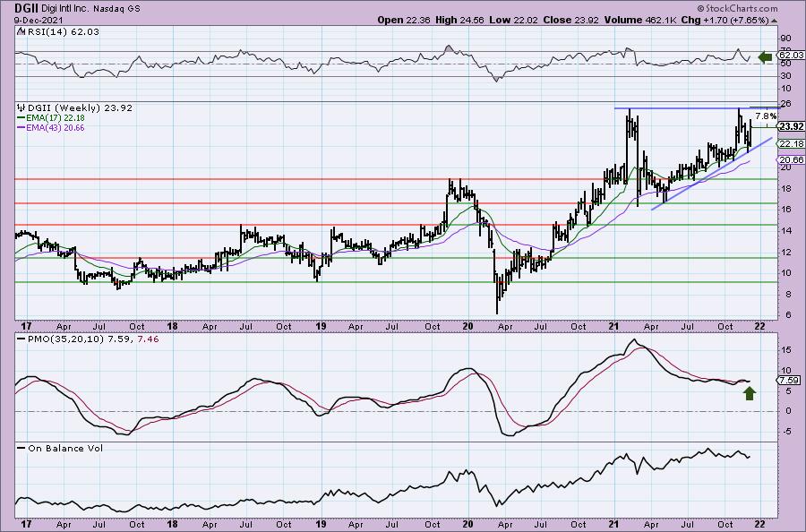Click the DGII (Weekly) 23.92 legend label
This screenshot has width=806, height=532.
(x=80, y=108)
